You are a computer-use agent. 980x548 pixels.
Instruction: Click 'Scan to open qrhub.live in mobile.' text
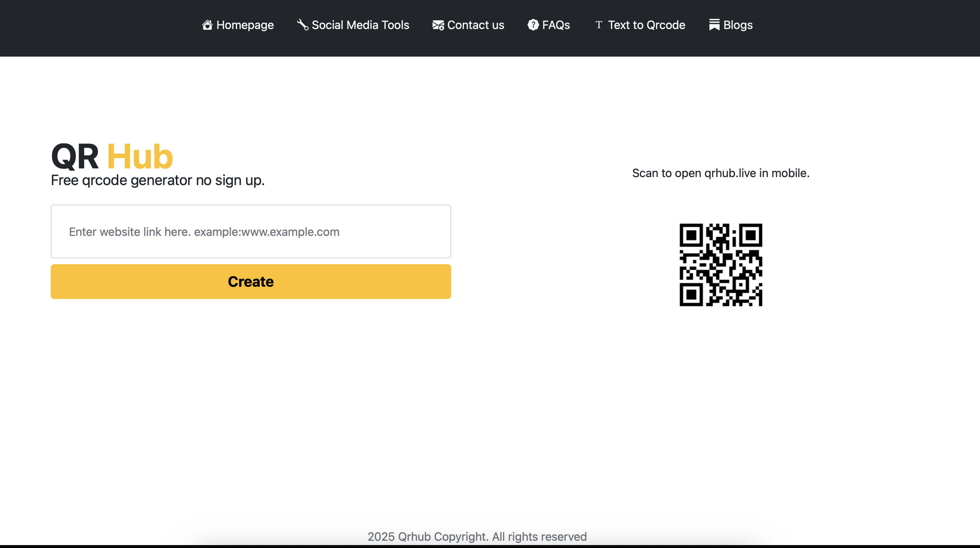721,173
